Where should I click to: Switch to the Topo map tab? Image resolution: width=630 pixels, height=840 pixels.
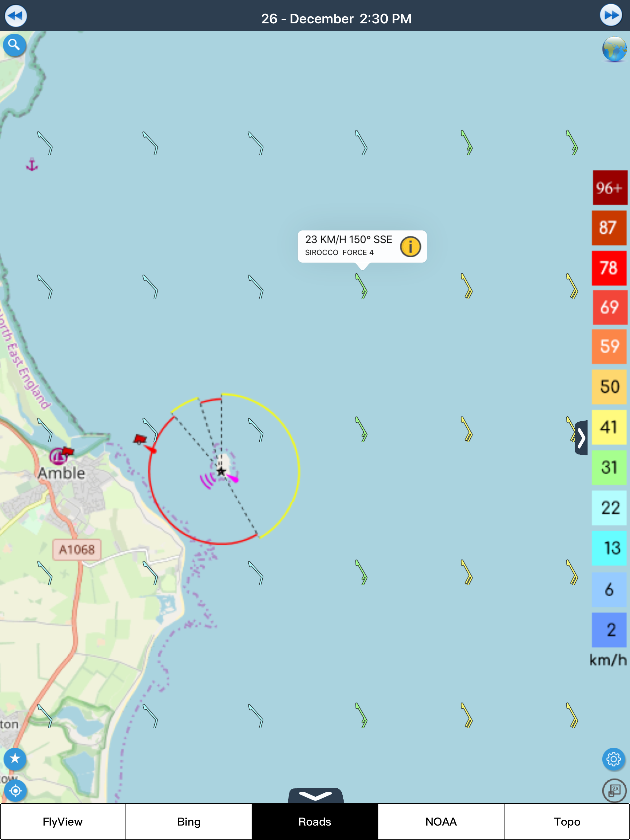pyautogui.click(x=567, y=822)
